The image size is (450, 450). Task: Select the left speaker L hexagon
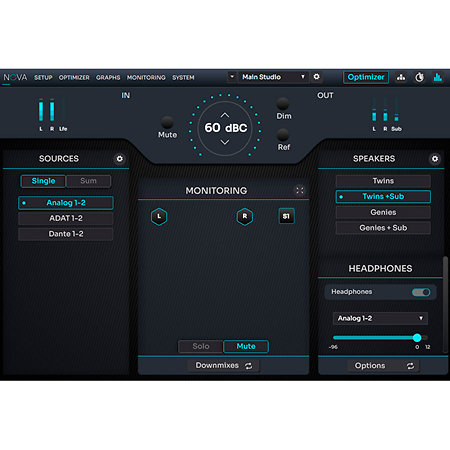(159, 217)
